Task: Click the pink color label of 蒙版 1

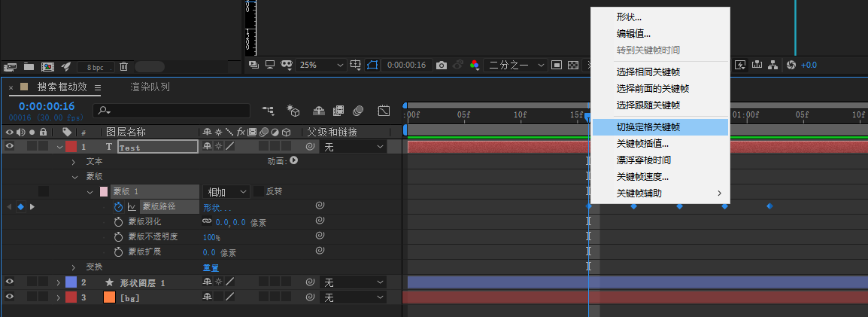Action: [104, 191]
